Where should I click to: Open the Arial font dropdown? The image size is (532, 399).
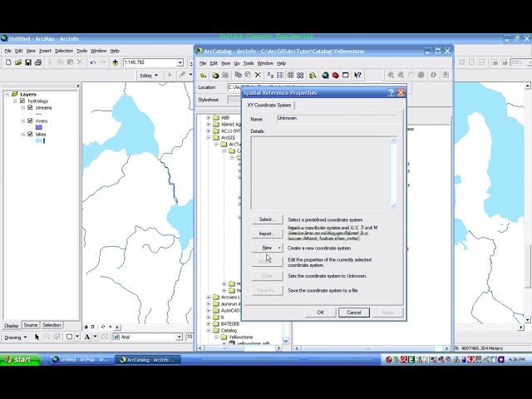[180, 337]
